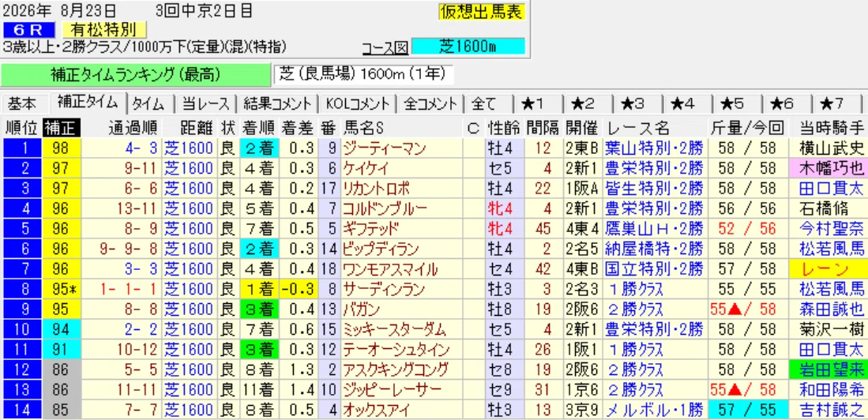Select horse name ワンモアスマイル
Screen dimensions: 868x420
[390, 269]
